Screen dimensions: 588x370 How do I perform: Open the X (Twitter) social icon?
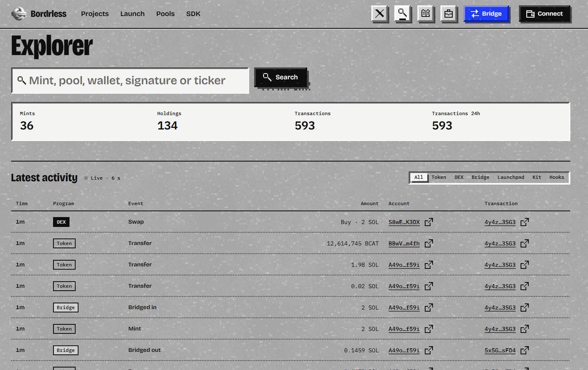click(379, 14)
